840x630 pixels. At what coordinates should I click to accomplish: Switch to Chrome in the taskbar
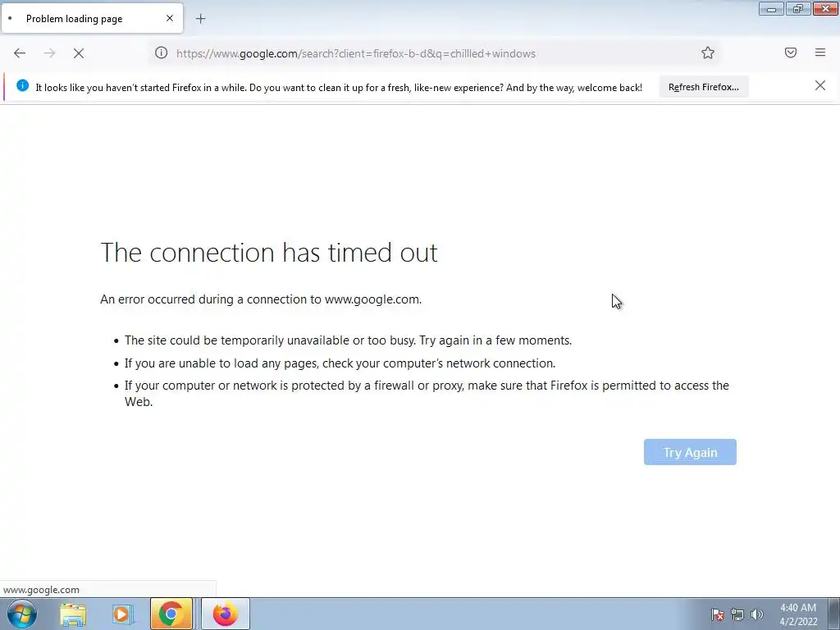171,614
